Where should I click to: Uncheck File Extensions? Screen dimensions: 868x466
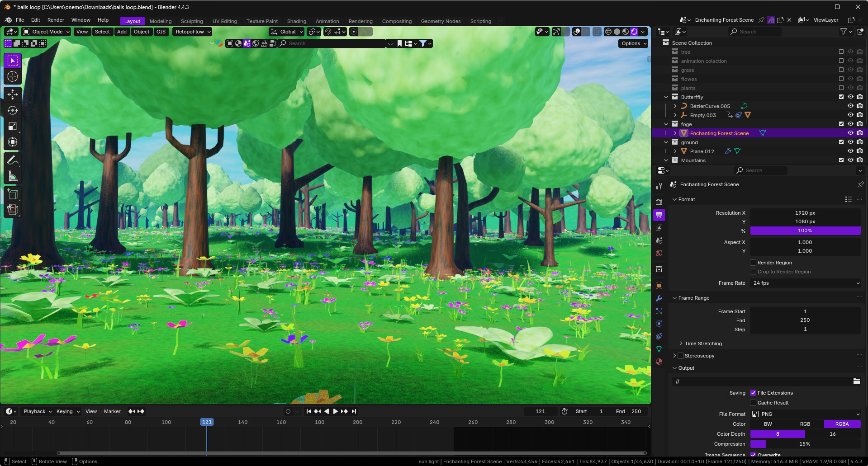(753, 393)
